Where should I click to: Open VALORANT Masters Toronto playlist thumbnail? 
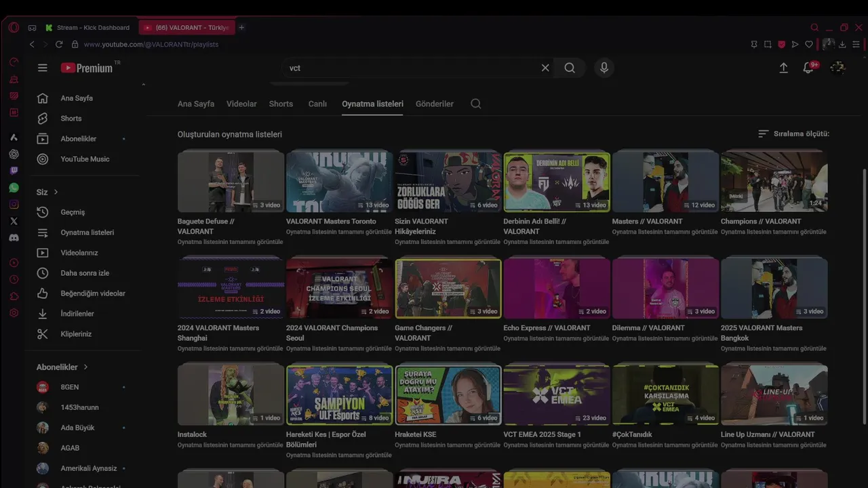tap(339, 182)
